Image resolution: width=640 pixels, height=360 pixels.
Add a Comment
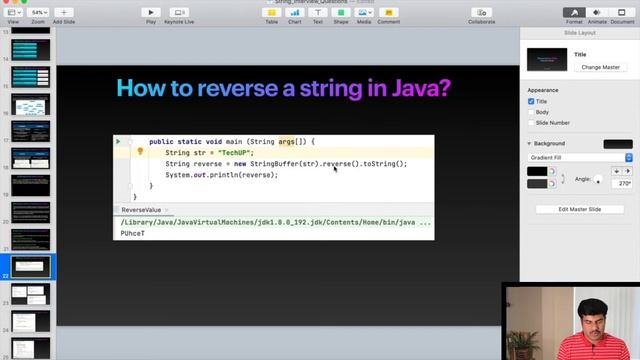(x=389, y=13)
